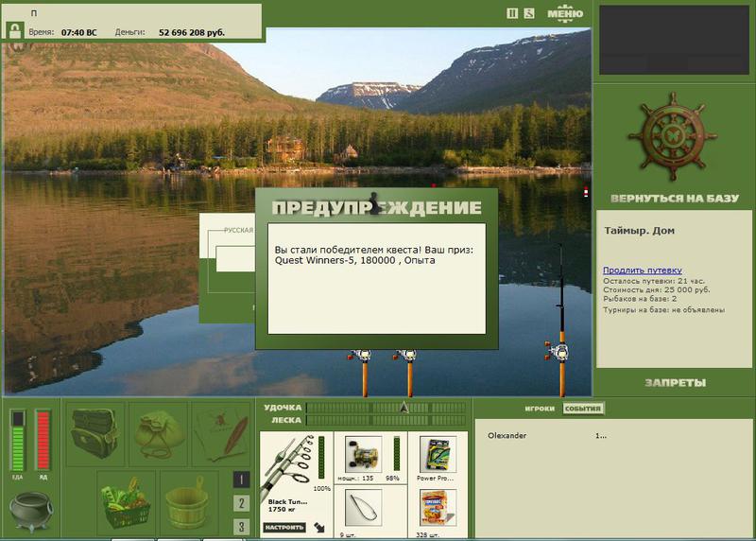Switch to rod slot 3
The image size is (756, 541).
pyautogui.click(x=241, y=526)
